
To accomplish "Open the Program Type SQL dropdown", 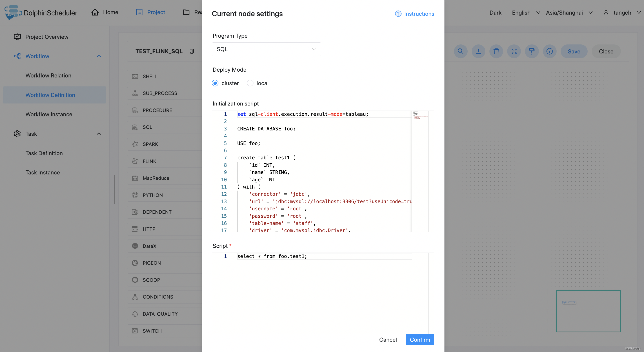I will pyautogui.click(x=266, y=49).
